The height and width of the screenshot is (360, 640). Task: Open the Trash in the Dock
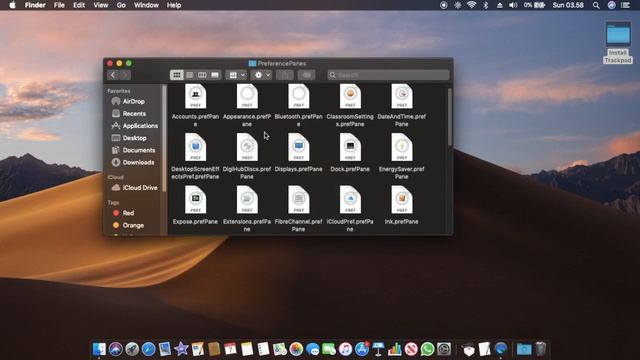(x=541, y=349)
